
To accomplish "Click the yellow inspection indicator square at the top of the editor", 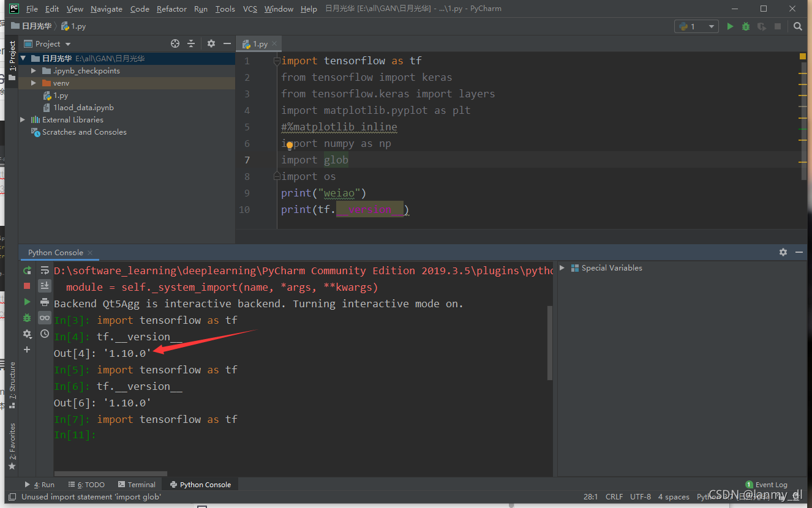I will (802, 56).
